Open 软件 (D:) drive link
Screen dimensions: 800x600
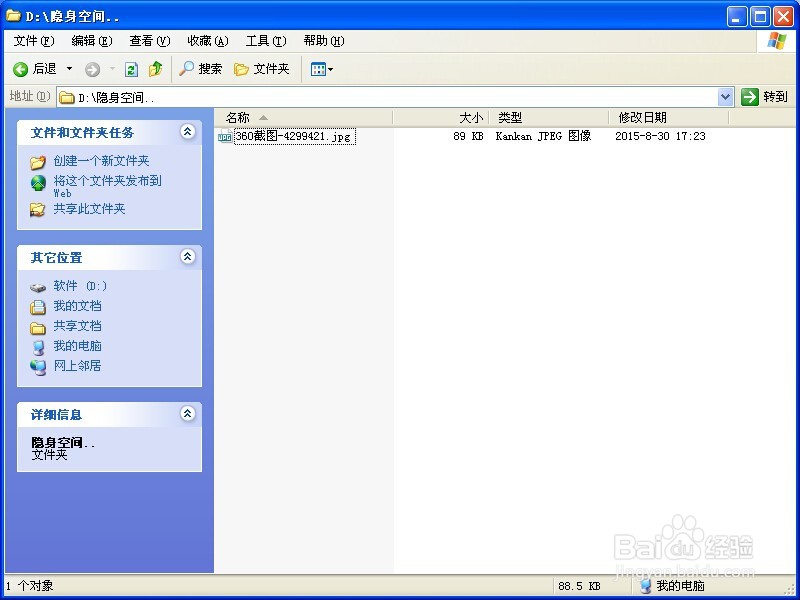coord(81,286)
